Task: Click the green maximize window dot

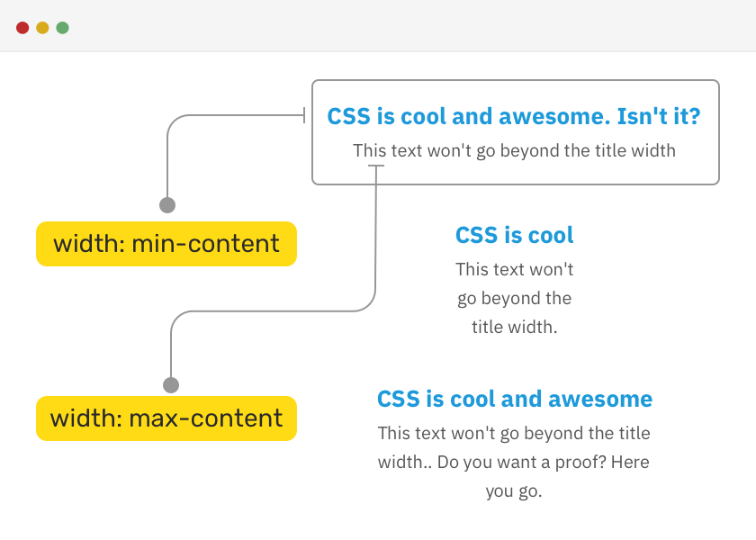Action: pyautogui.click(x=62, y=28)
